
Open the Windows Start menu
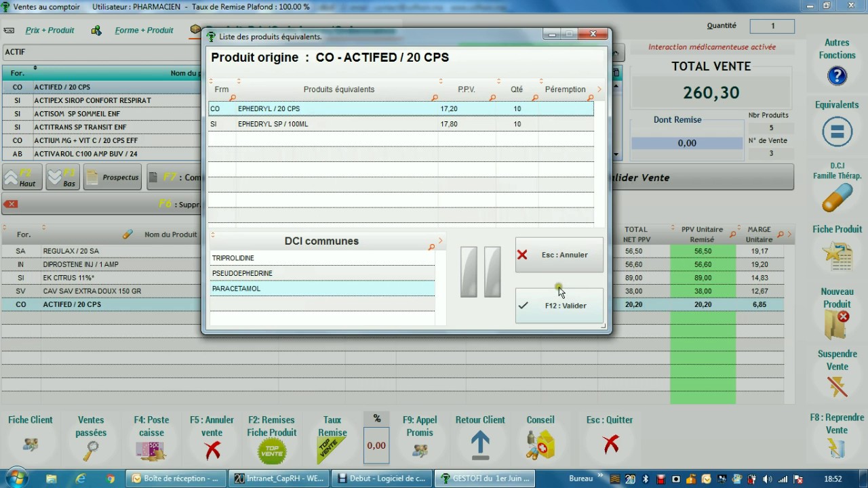coord(16,478)
